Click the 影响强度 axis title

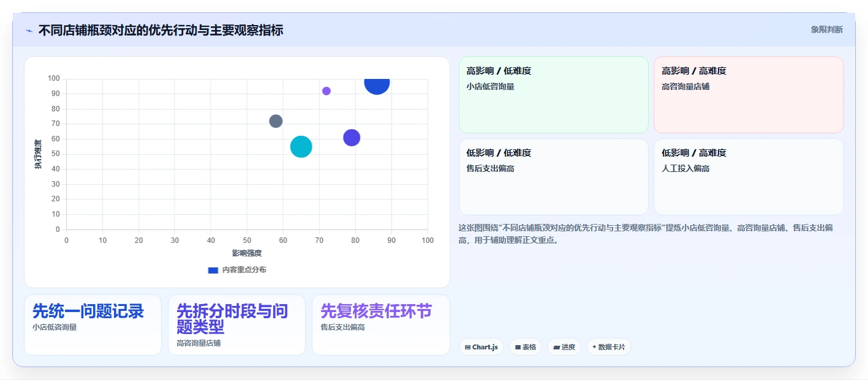point(247,253)
